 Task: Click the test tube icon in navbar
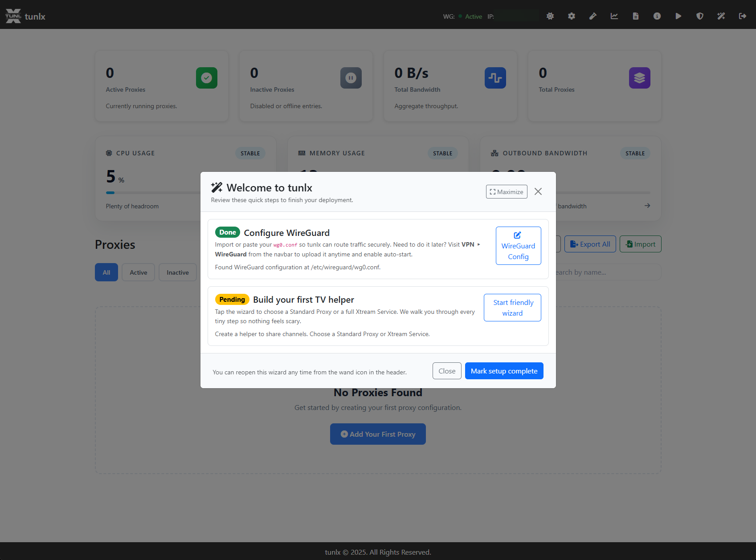pos(593,16)
